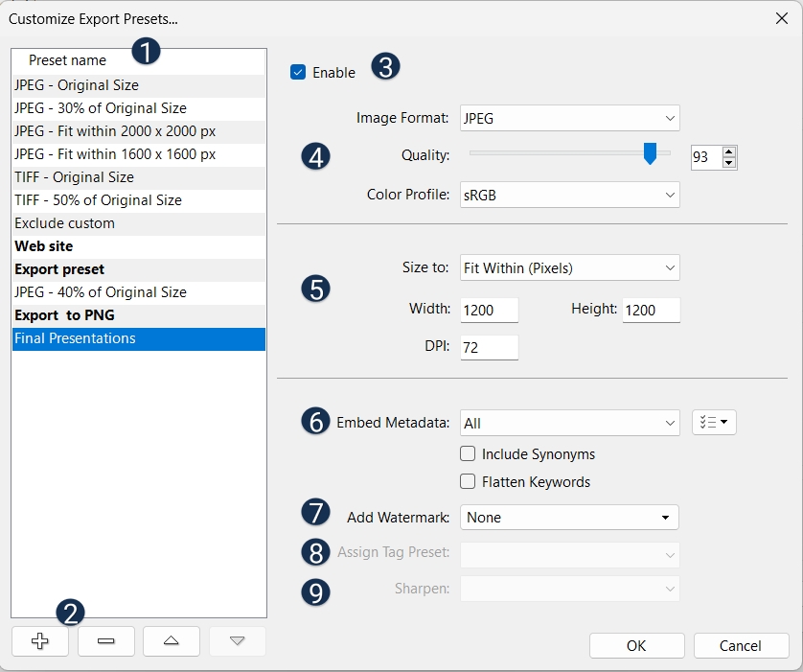
Task: Check the Include Synonyms option
Action: pos(468,454)
